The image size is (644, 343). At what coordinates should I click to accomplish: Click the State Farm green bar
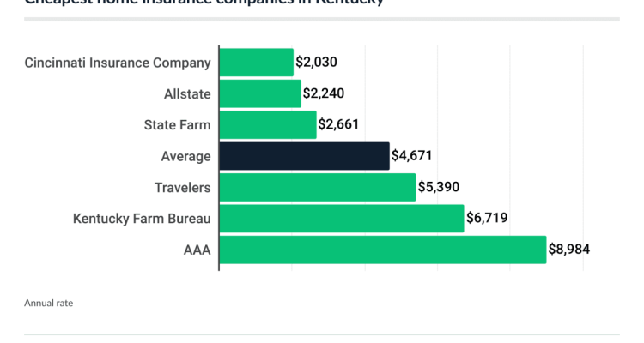269,124
